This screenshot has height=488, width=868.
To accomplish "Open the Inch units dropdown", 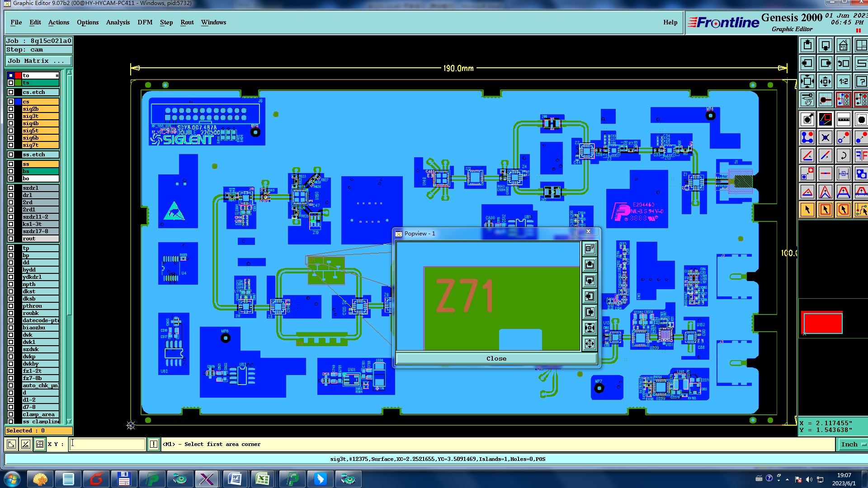I will [853, 444].
